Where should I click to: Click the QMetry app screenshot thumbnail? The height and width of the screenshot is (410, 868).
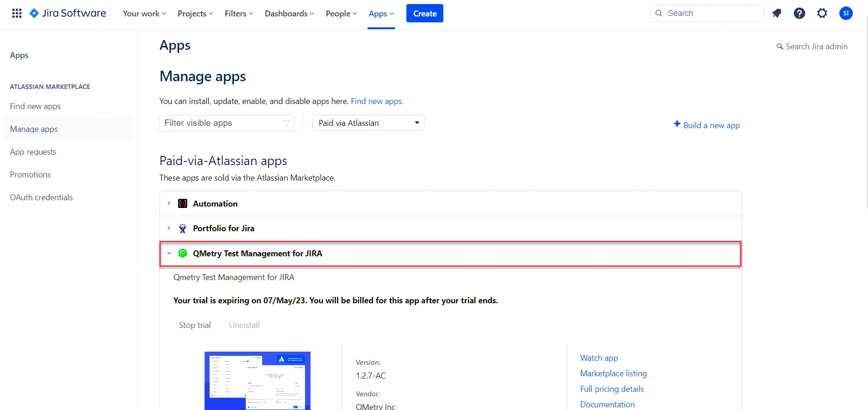[258, 381]
